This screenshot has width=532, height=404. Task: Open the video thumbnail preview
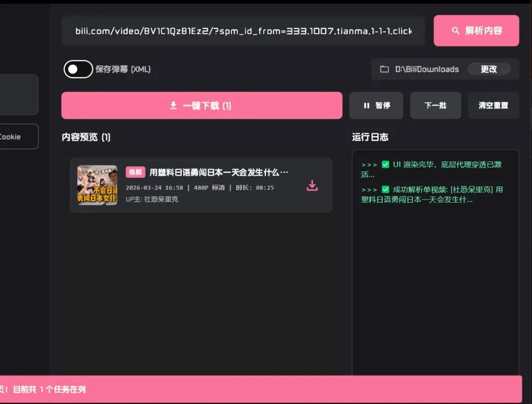[97, 185]
